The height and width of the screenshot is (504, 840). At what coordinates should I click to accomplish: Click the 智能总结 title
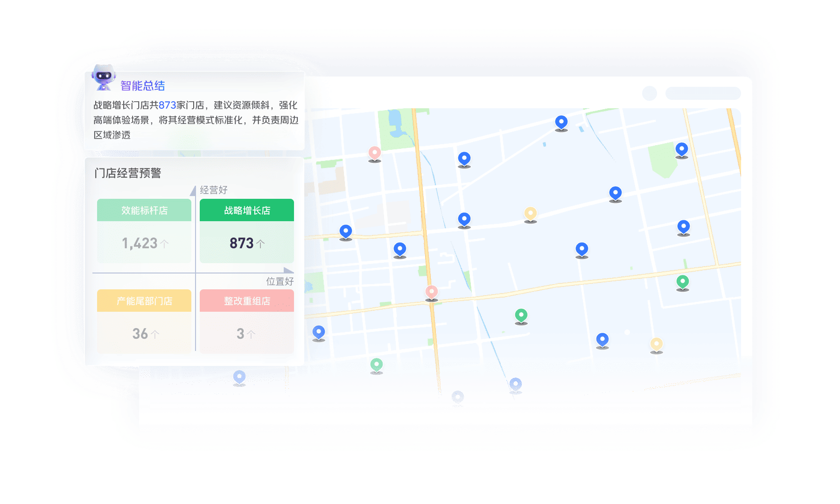pos(143,86)
